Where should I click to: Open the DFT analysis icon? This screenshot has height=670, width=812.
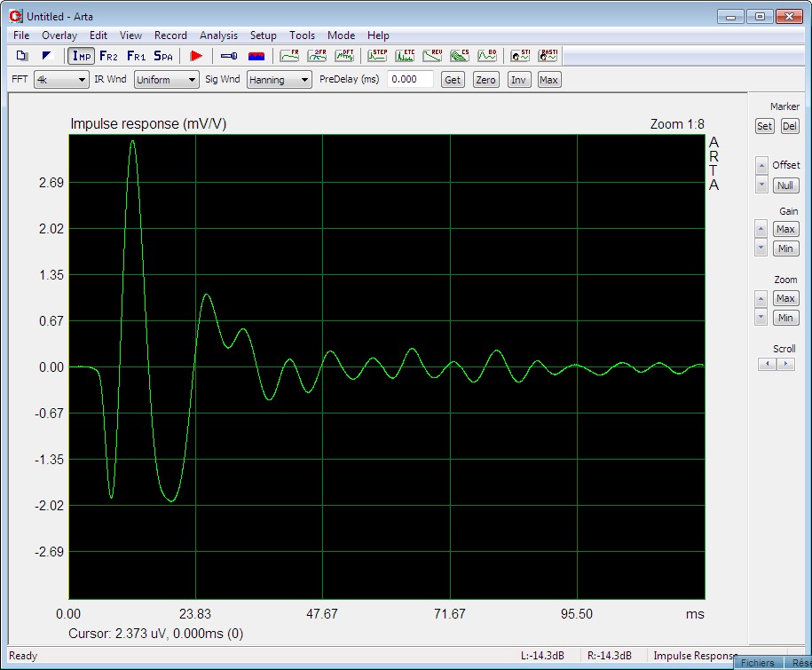click(x=344, y=56)
